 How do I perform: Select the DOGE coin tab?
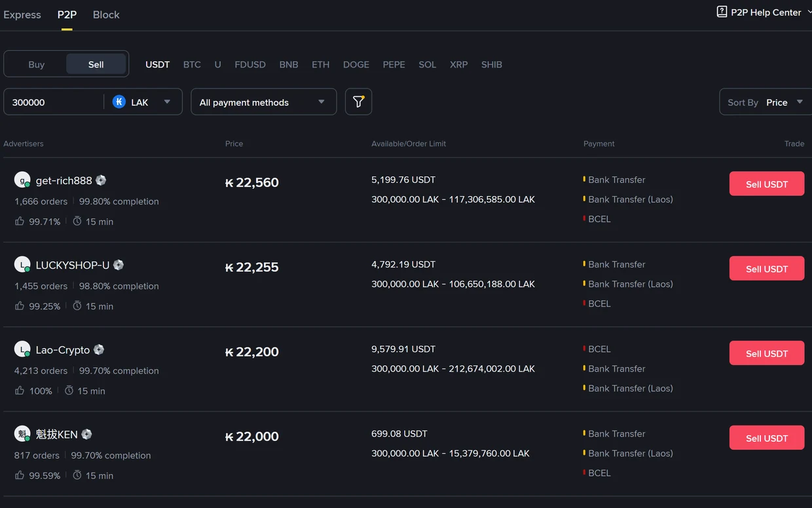pyautogui.click(x=356, y=64)
